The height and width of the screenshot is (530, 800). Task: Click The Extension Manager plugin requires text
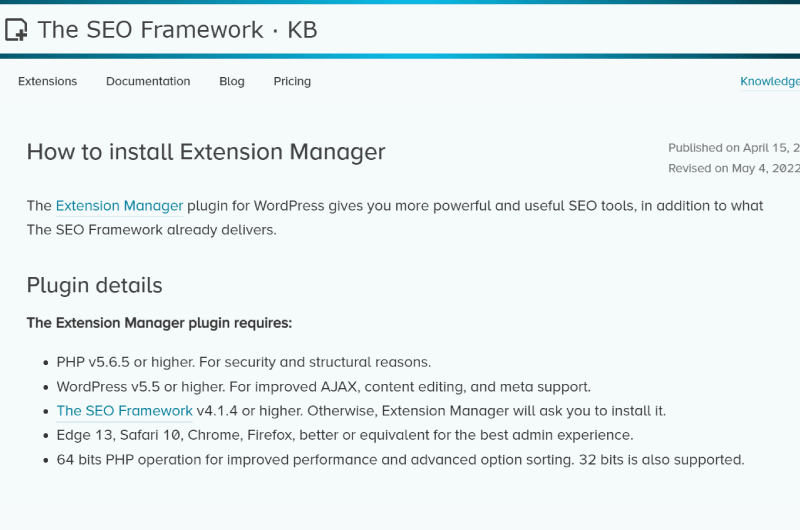(159, 323)
